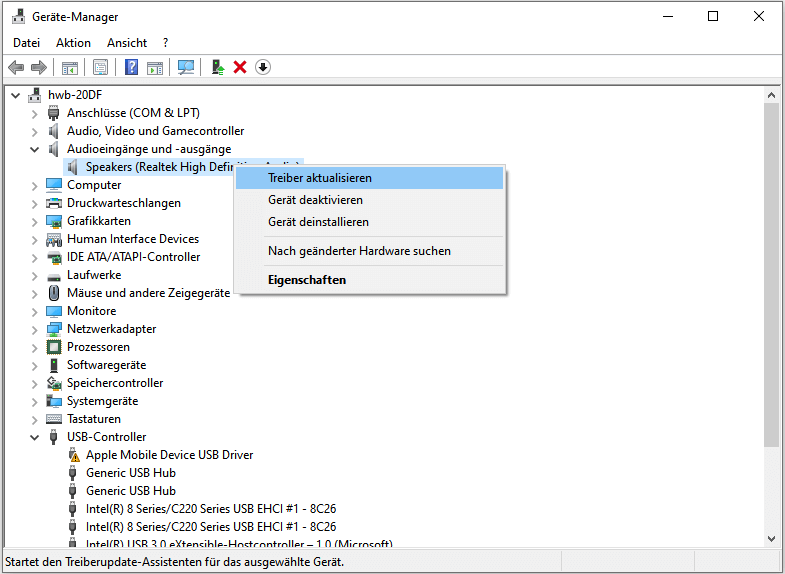Open the Ansicht menu

127,43
